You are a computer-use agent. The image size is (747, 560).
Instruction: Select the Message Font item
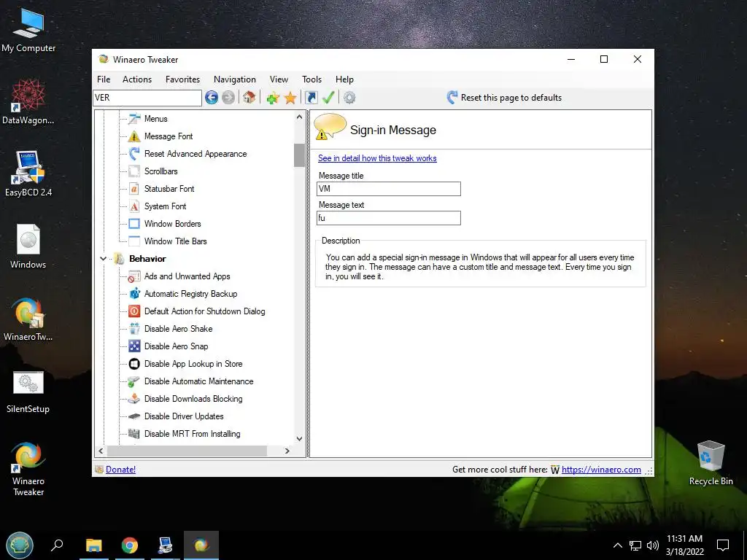coord(169,136)
